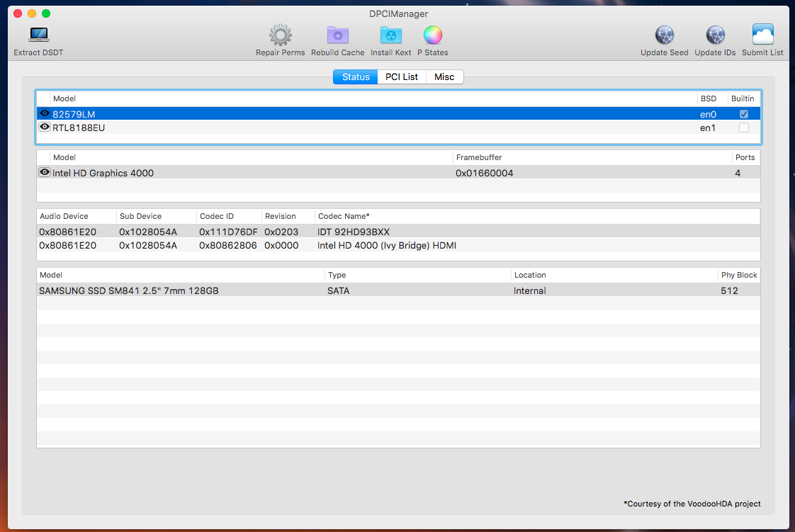
Task: Select the RTL8188EU network row
Action: pyautogui.click(x=354, y=128)
